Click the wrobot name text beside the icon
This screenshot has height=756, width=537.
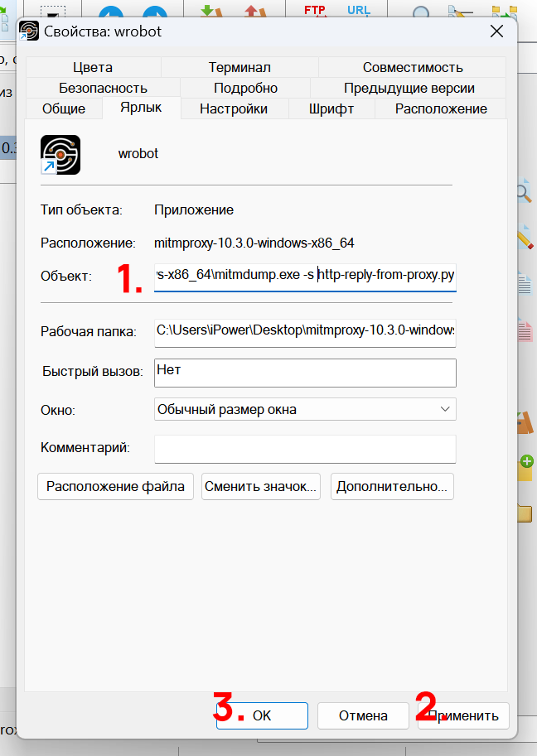point(138,154)
